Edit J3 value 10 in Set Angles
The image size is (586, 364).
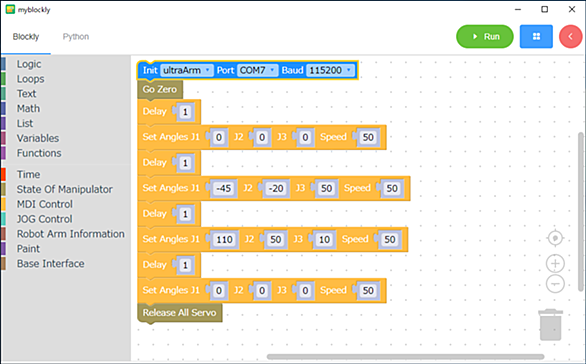324,240
